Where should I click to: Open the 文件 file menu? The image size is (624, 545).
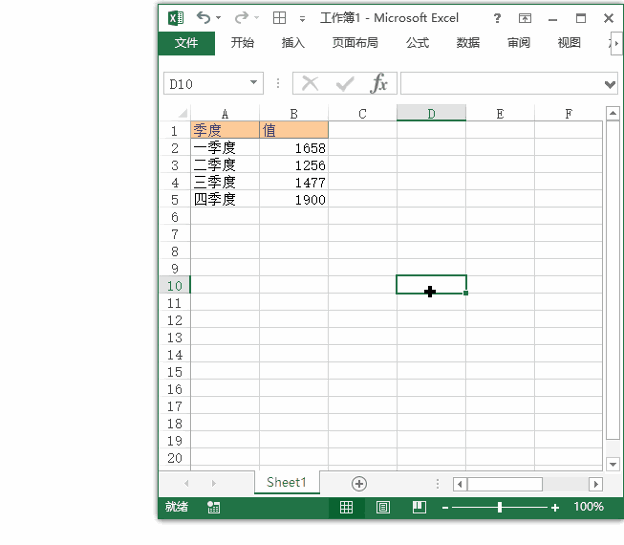tap(186, 43)
